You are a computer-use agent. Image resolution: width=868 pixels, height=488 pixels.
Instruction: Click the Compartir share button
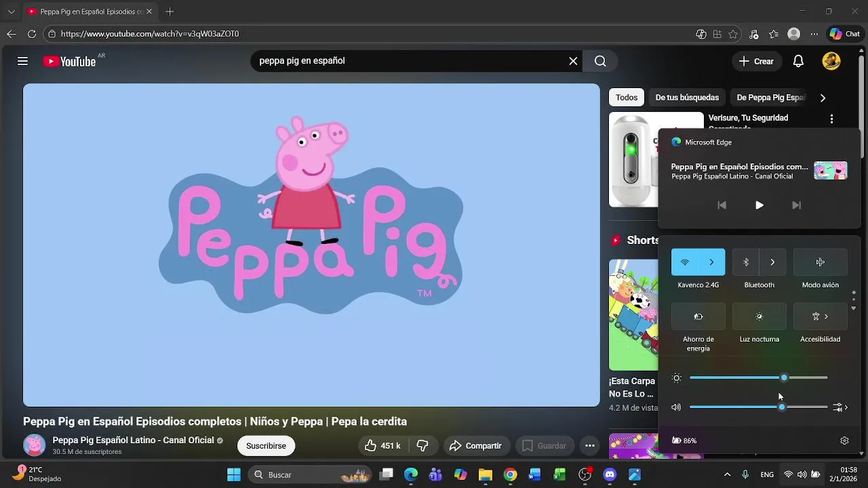point(475,446)
